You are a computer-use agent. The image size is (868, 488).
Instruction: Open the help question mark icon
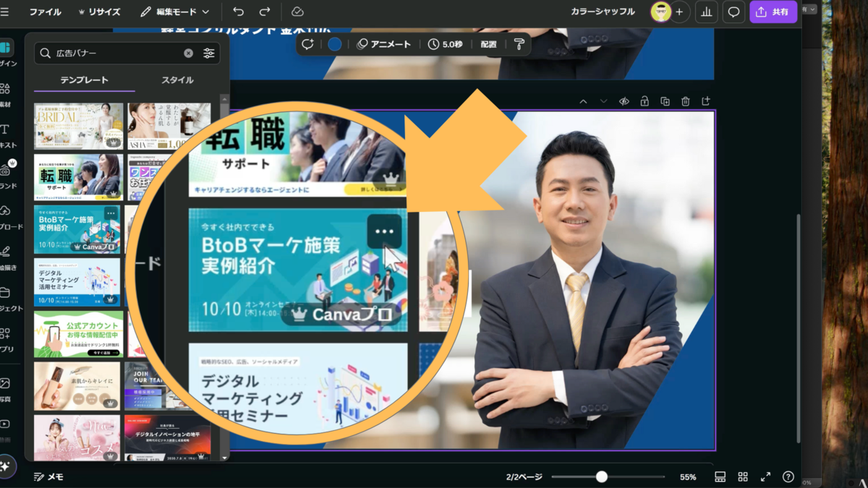point(788,477)
